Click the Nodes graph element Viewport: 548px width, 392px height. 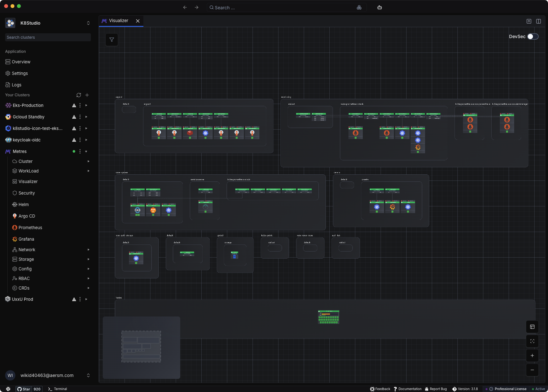click(328, 317)
